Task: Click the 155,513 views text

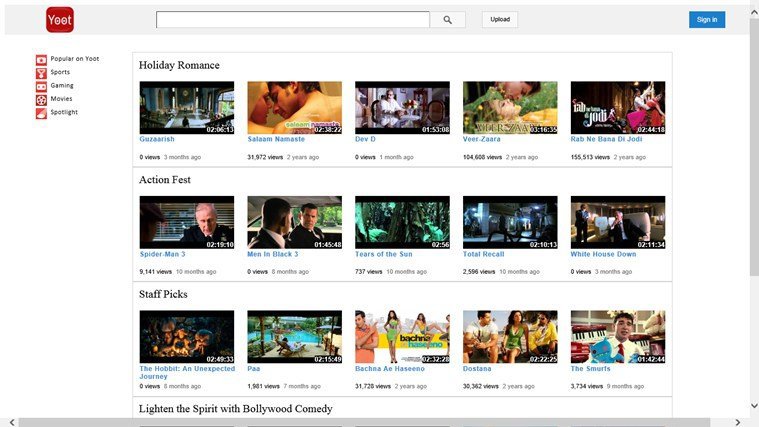Action: 590,157
